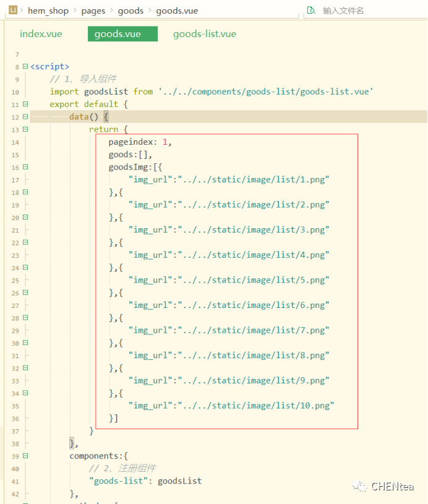Fold the return block on line 13
This screenshot has width=428, height=504.
click(x=25, y=129)
